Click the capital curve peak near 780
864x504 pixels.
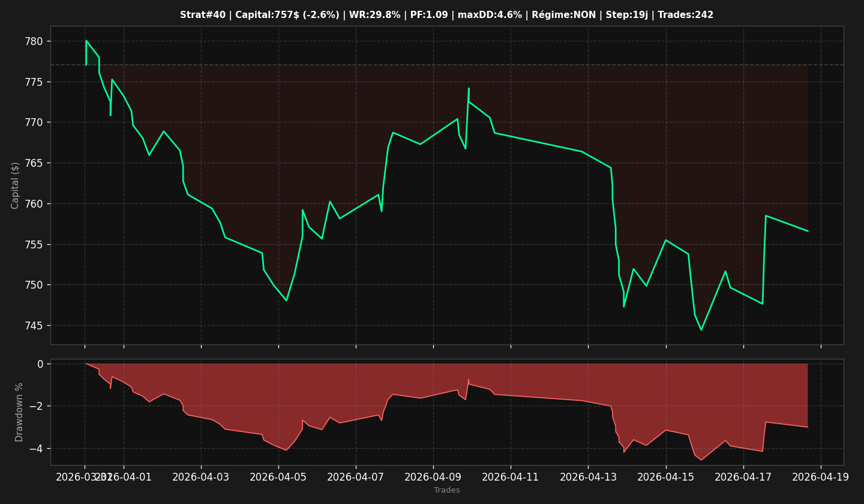pyautogui.click(x=86, y=41)
